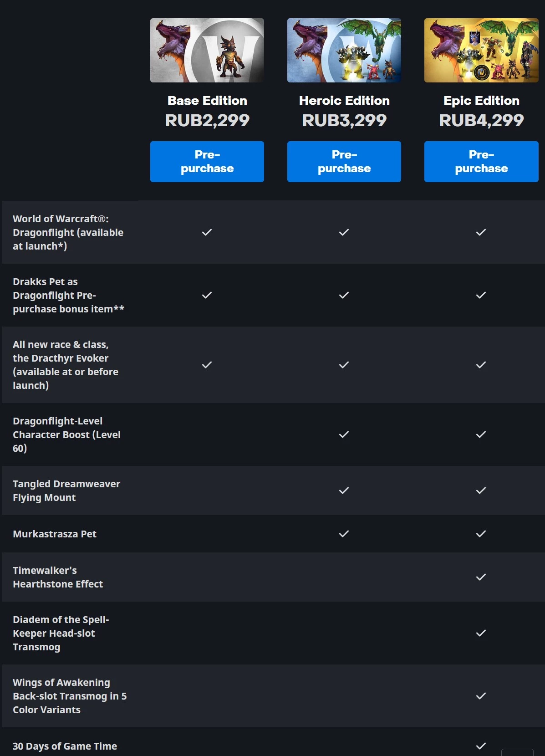Click the RUB3,299 price
Image resolution: width=545 pixels, height=756 pixels.
344,120
